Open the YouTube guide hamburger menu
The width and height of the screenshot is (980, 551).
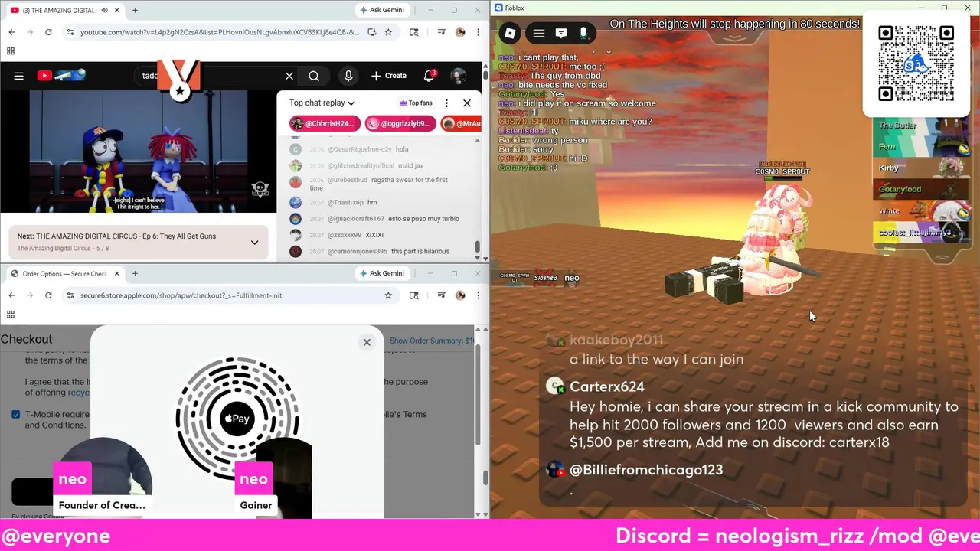(18, 76)
